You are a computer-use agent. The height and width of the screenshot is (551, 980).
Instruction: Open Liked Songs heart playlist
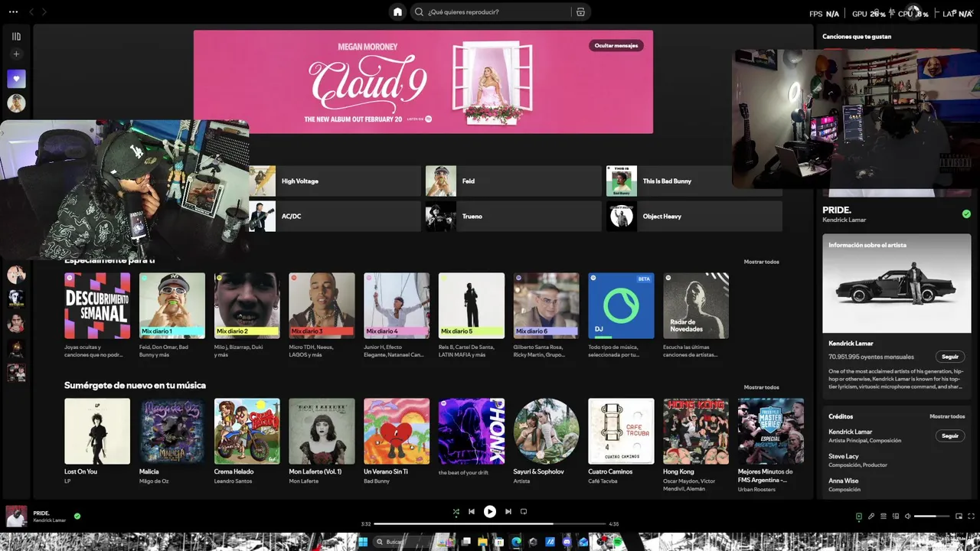(x=16, y=78)
